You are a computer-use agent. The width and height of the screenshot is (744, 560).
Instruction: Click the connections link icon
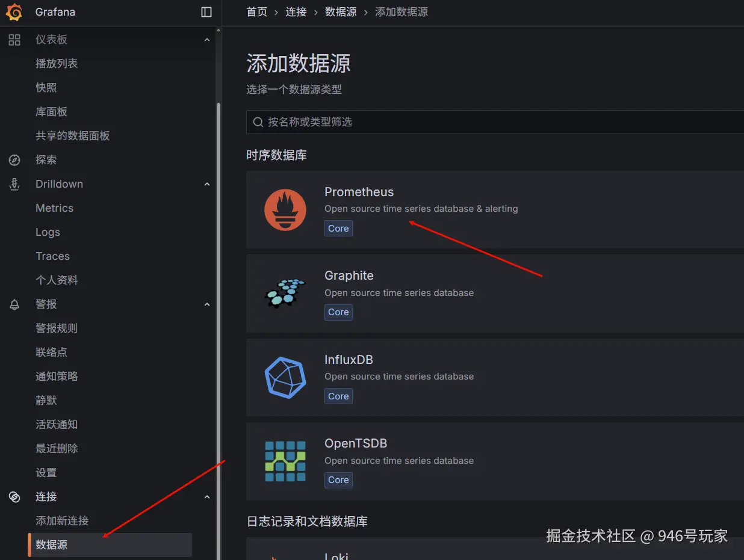tap(14, 497)
